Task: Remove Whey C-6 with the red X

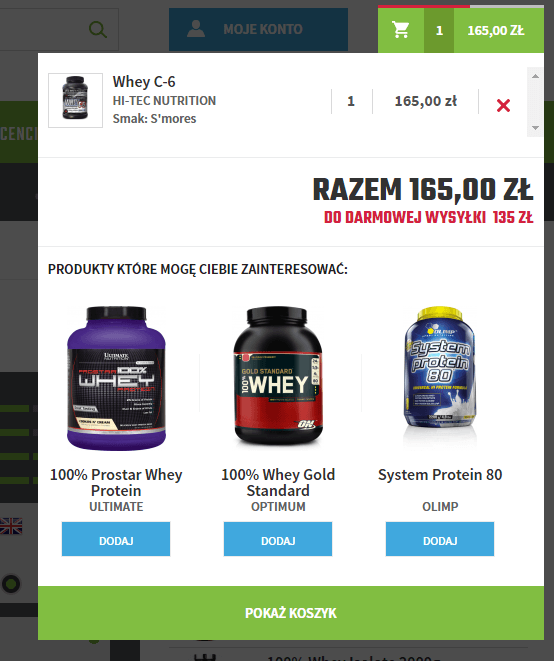Action: tap(503, 105)
